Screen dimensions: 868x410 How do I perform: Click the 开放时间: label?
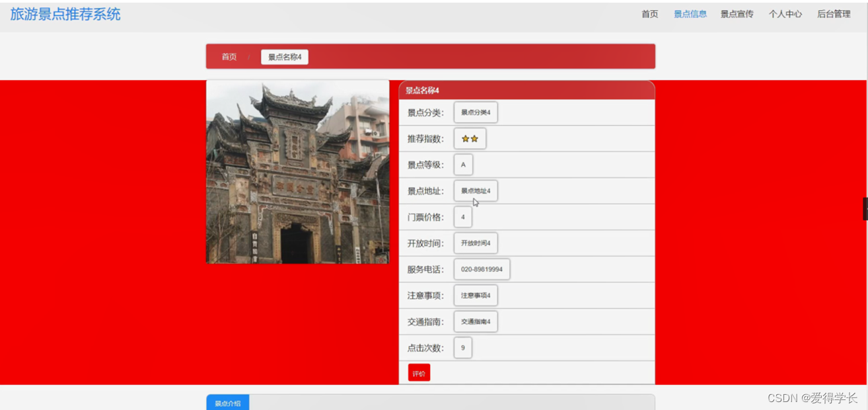[x=425, y=243]
